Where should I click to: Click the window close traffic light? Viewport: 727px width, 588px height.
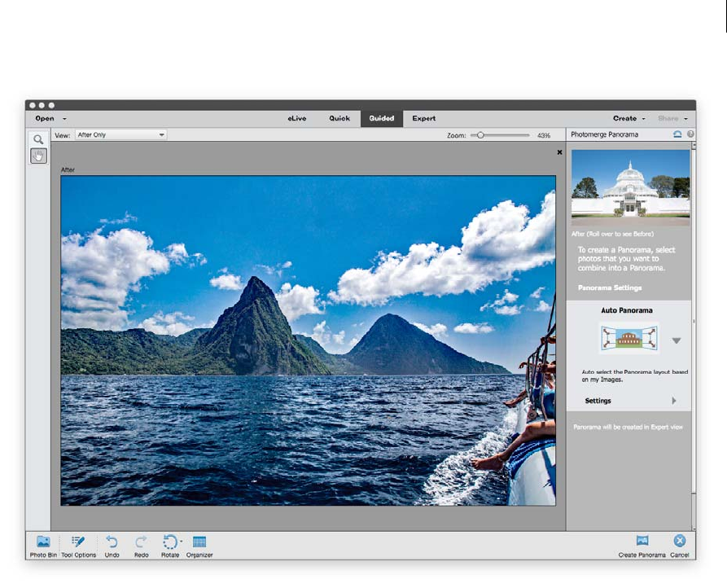pyautogui.click(x=32, y=105)
